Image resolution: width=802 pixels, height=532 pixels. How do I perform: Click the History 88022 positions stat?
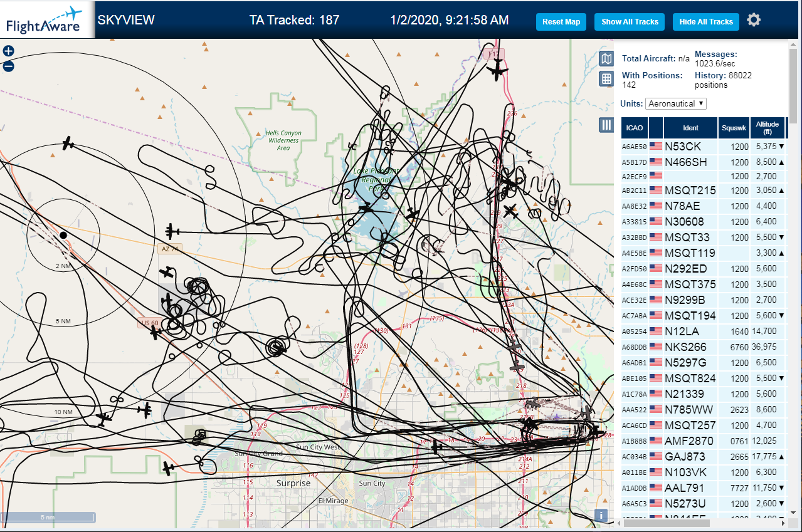pos(723,80)
